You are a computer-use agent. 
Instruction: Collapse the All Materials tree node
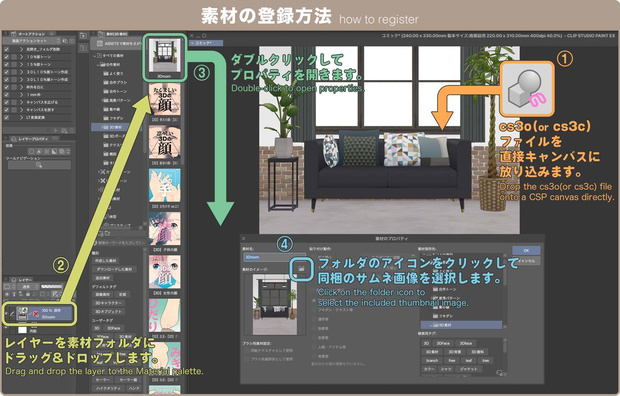[x=95, y=56]
